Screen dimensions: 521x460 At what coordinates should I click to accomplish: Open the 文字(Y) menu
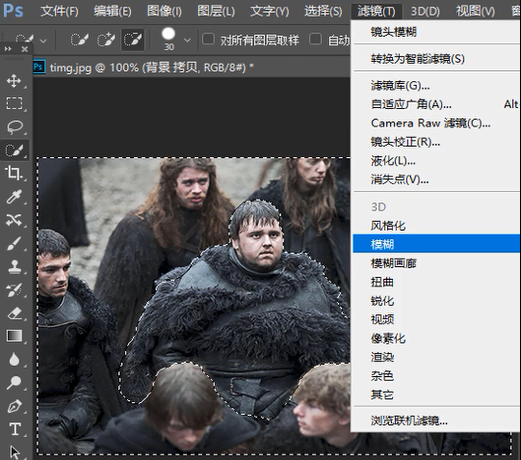[270, 11]
